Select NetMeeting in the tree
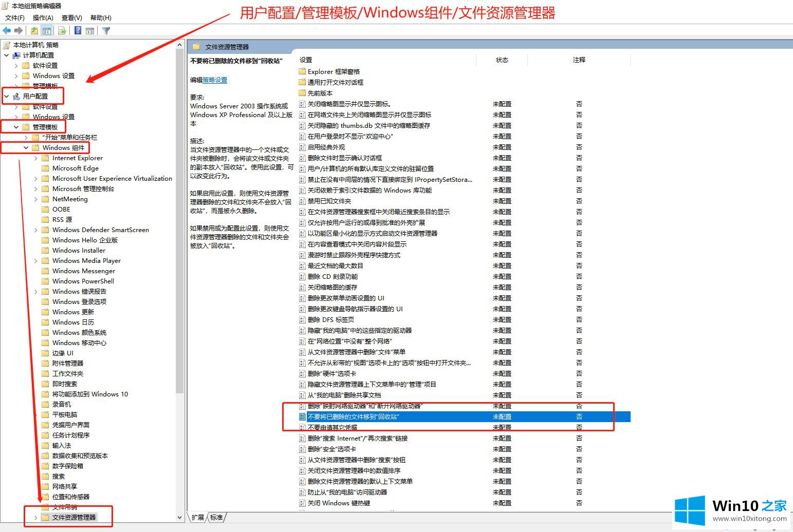 coord(70,199)
